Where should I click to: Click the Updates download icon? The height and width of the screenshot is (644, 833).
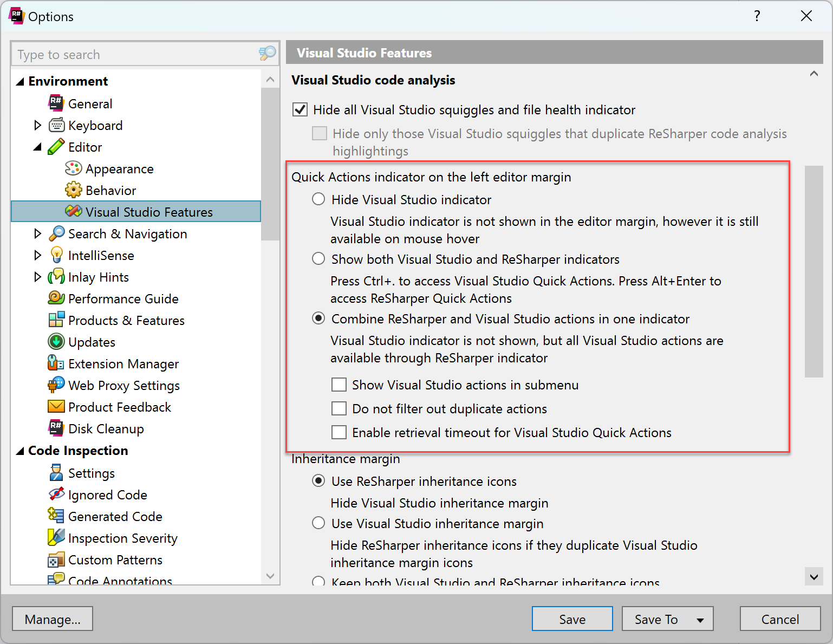click(56, 342)
